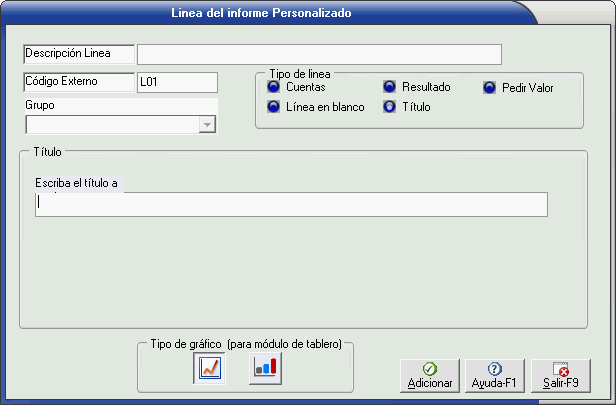Screen dimensions: 616x405
Task: Open help with the Ayuda-F1 button
Action: (x=494, y=376)
